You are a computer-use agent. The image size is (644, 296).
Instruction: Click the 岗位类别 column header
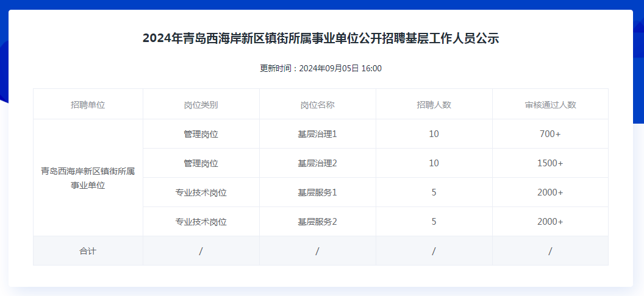[201, 105]
